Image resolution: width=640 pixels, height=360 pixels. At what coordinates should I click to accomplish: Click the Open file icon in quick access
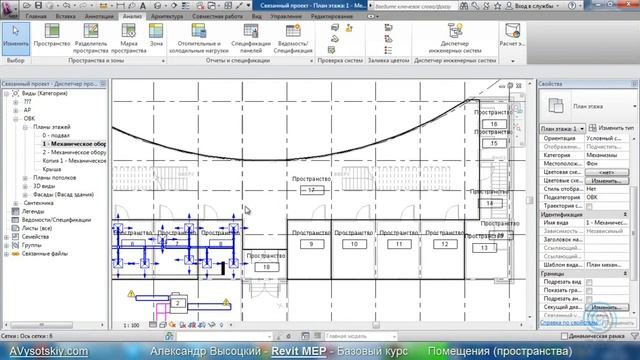[x=27, y=6]
